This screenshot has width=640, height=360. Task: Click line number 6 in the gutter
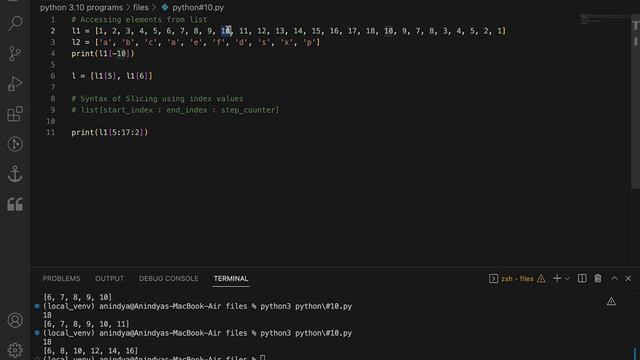coord(53,76)
